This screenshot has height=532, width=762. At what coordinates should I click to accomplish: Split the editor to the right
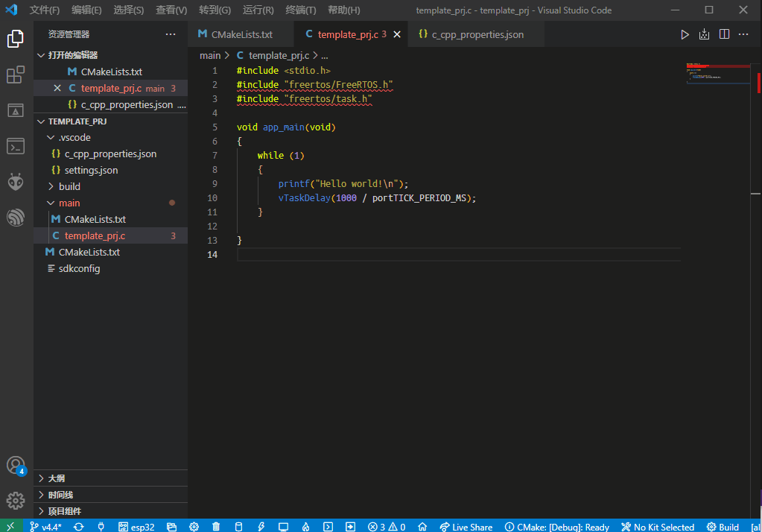724,34
